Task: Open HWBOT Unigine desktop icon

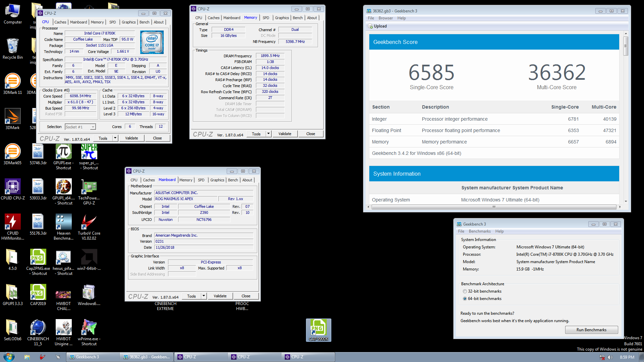Action: [63, 333]
